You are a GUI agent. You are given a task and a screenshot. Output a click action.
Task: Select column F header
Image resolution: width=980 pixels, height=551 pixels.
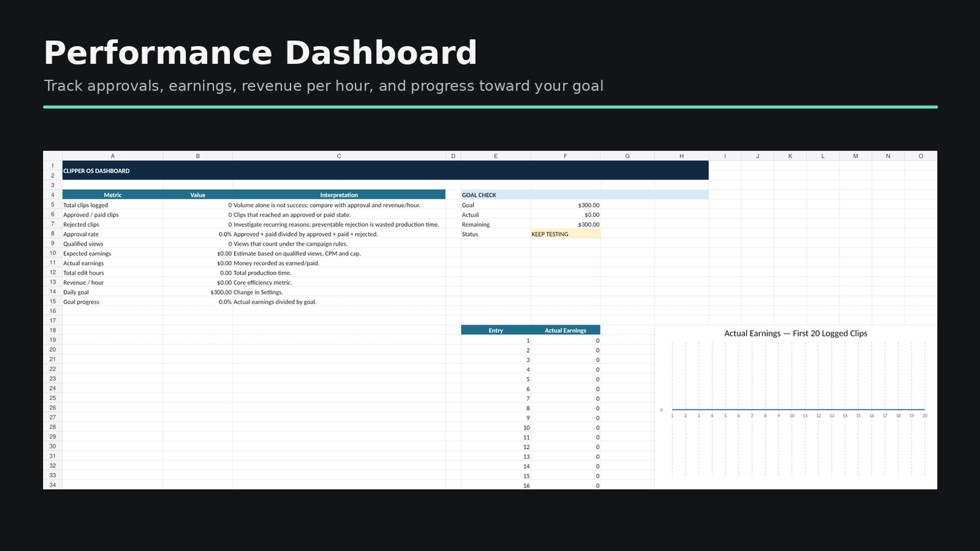(565, 156)
